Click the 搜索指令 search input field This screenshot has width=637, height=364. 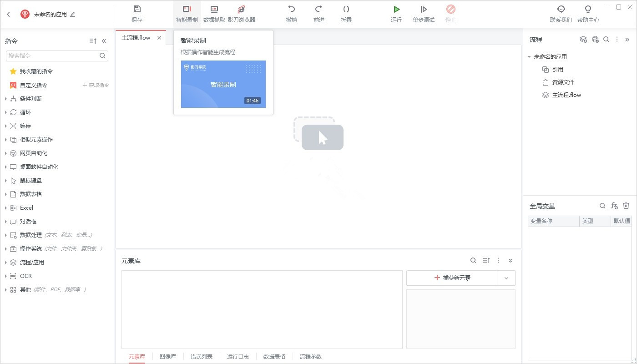click(x=52, y=56)
